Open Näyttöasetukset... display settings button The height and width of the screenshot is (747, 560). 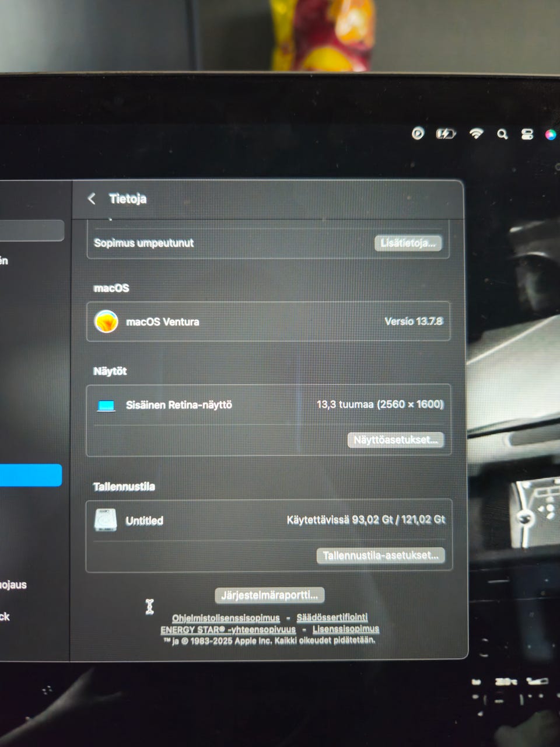click(395, 440)
